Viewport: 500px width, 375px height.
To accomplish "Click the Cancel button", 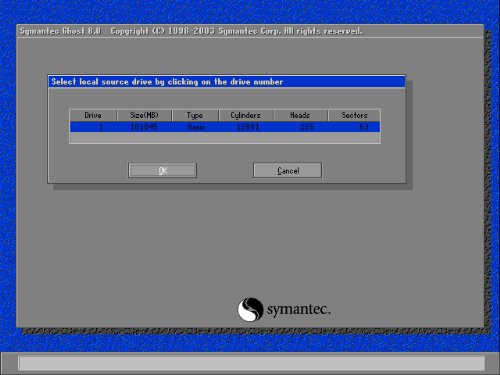I will [x=287, y=170].
